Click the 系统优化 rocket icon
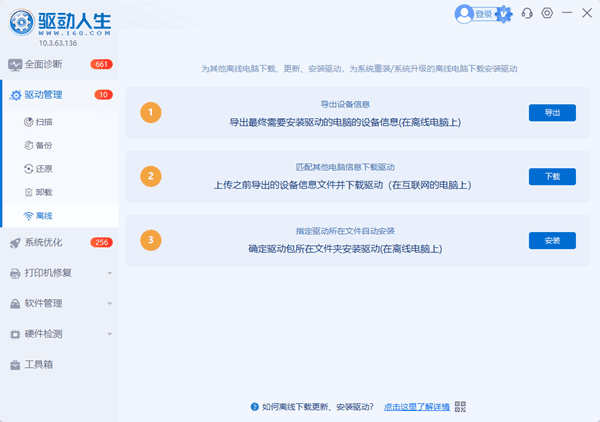The height and width of the screenshot is (422, 600). click(x=15, y=243)
